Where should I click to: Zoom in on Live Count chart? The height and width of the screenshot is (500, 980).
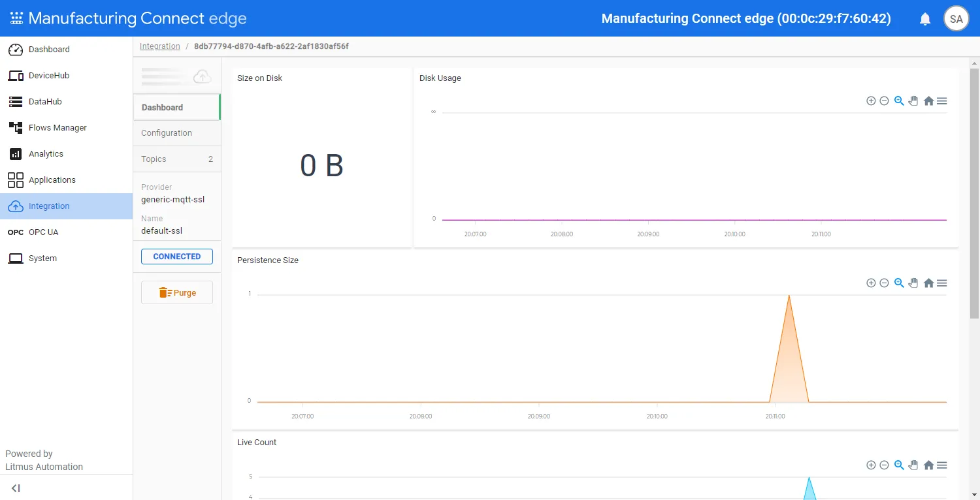coord(871,465)
